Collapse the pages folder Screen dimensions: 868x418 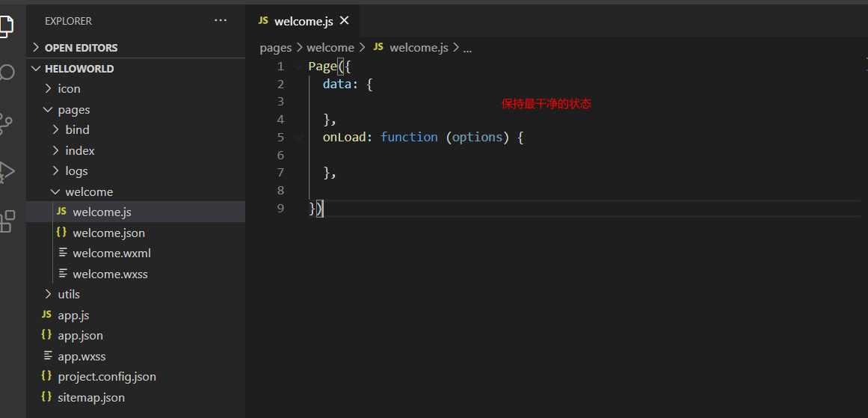click(x=135, y=110)
